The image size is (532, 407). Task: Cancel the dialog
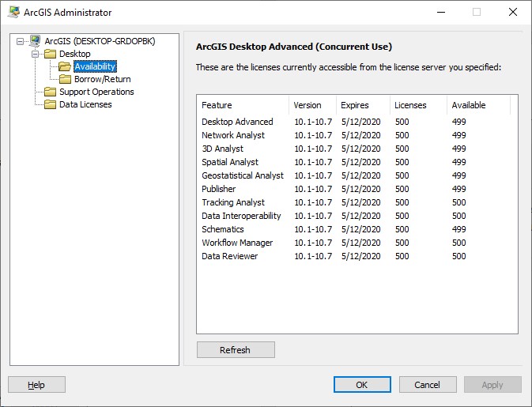click(428, 385)
